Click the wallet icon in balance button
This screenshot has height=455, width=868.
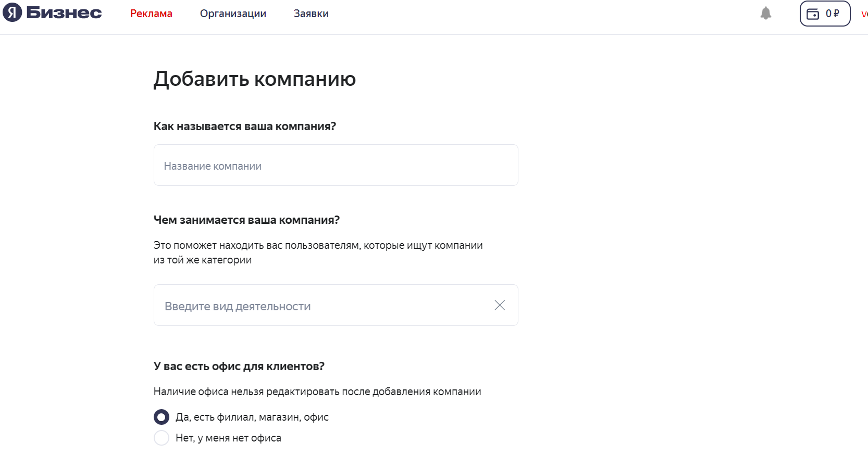(x=813, y=14)
